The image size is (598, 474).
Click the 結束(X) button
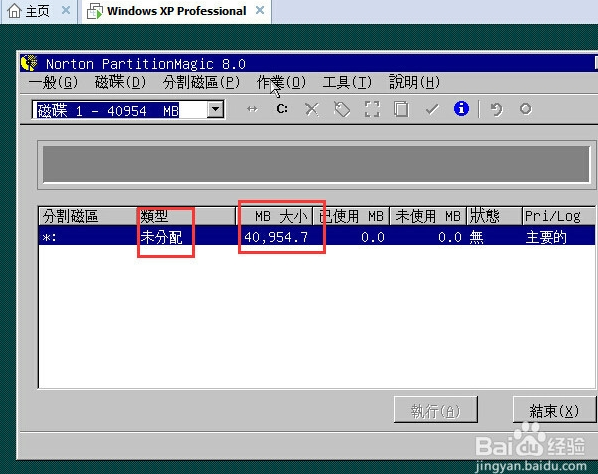point(554,410)
